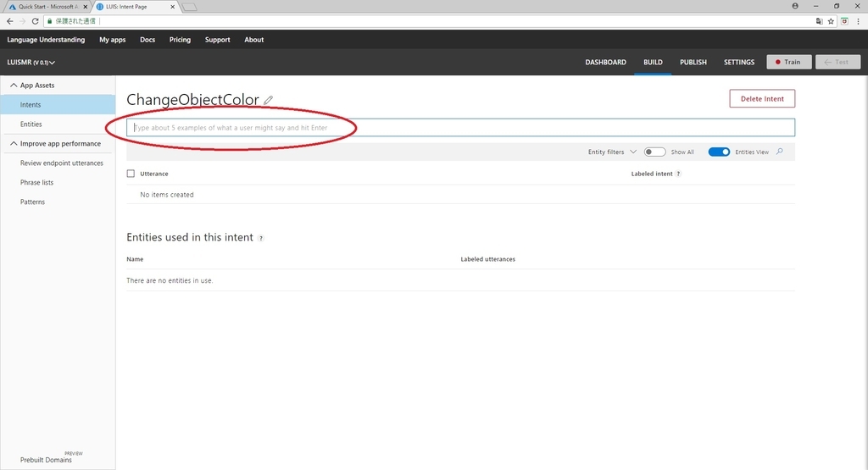Open Prebuilt Domains preview link
Screen dimensions: 868x470
click(46, 460)
